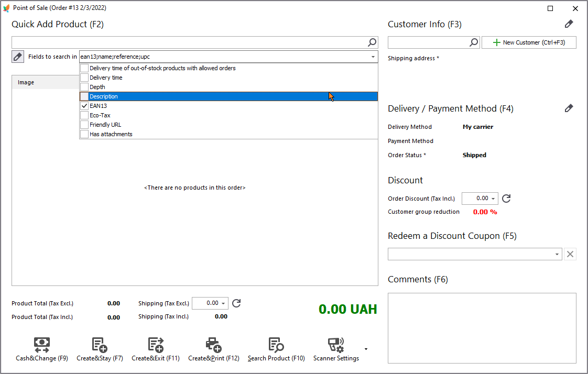Open the Order Discount dropdown arrow

click(x=493, y=199)
